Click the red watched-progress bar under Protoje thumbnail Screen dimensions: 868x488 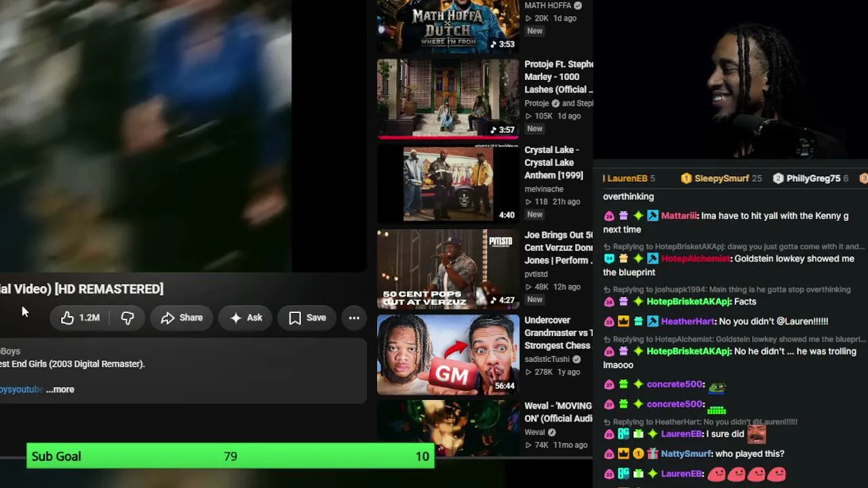coord(448,138)
